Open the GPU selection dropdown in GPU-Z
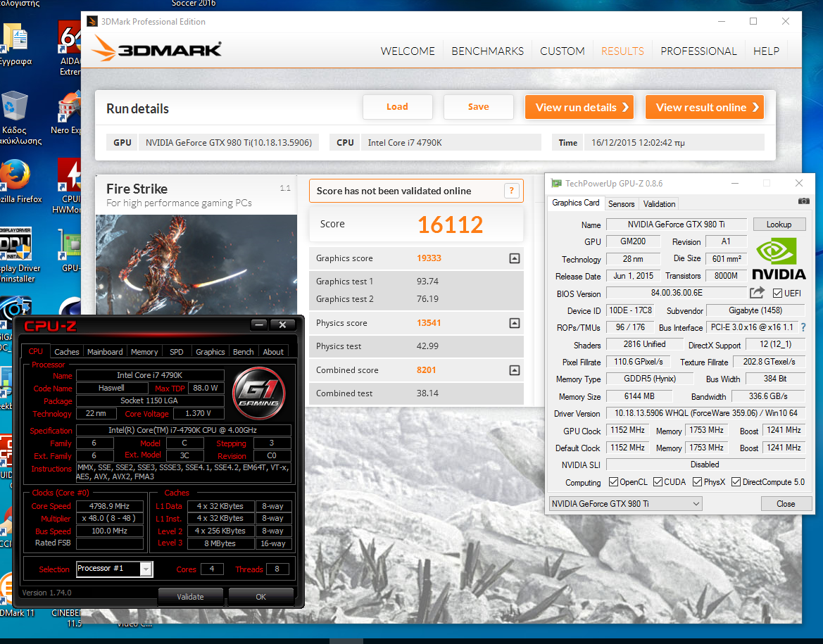The height and width of the screenshot is (644, 823). point(626,504)
